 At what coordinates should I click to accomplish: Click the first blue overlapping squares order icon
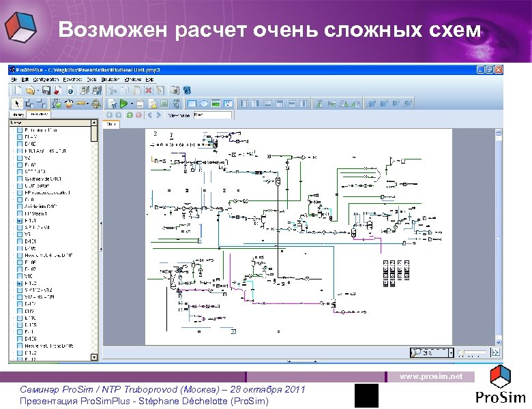click(372, 104)
